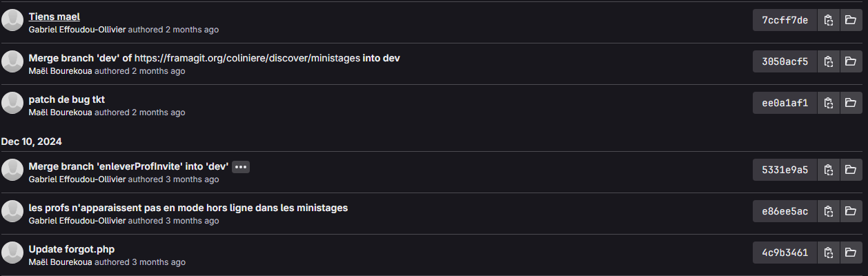Copy commit SHA 3050acf5 to clipboard

828,61
